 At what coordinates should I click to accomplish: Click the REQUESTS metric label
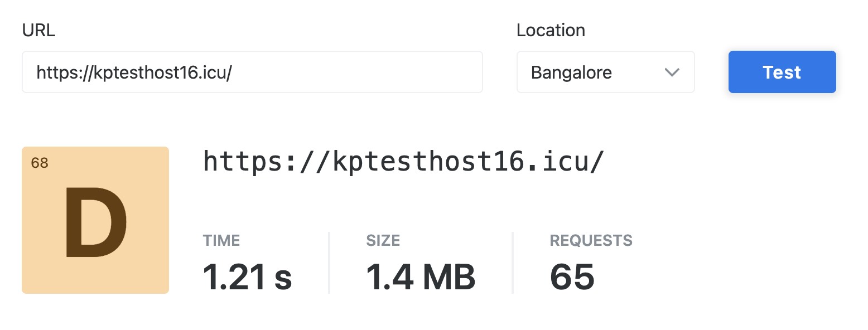click(x=591, y=241)
